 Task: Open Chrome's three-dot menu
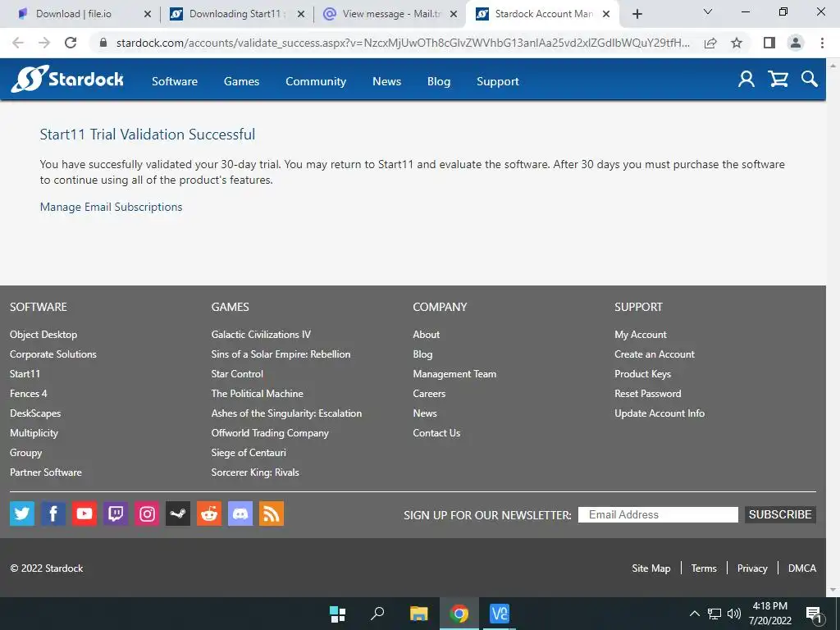tap(822, 43)
